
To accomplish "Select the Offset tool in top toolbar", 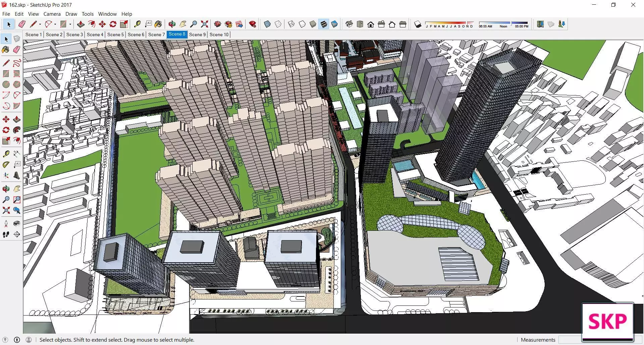I will coord(92,24).
